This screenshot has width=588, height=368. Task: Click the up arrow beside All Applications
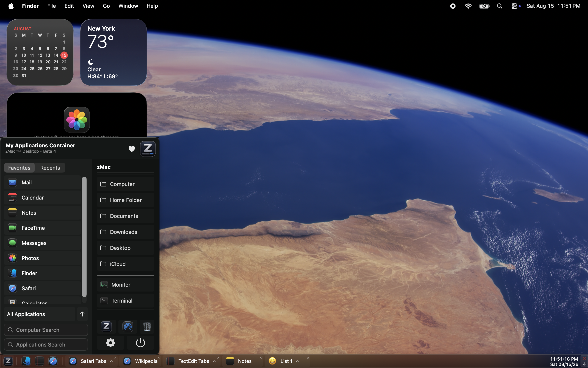click(82, 314)
